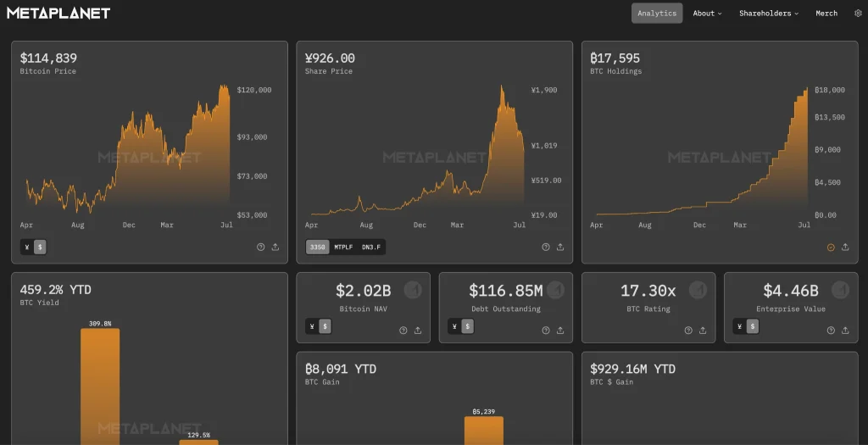The height and width of the screenshot is (445, 868).
Task: Select the MTPLF ticker on the Share Price card
Action: tap(343, 248)
